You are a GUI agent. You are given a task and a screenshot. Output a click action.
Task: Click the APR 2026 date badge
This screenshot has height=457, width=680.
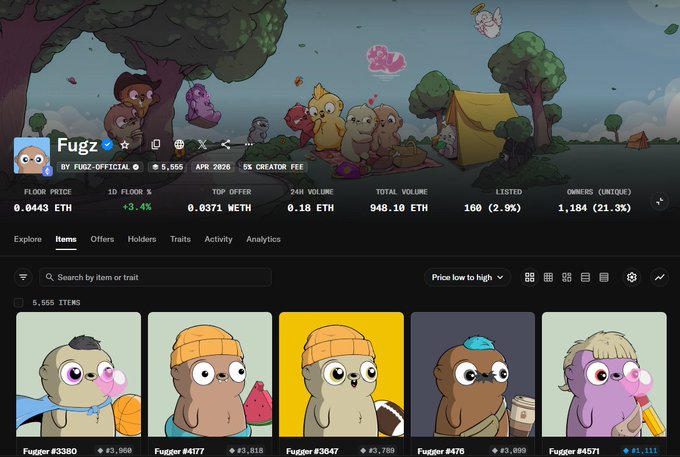pyautogui.click(x=213, y=167)
